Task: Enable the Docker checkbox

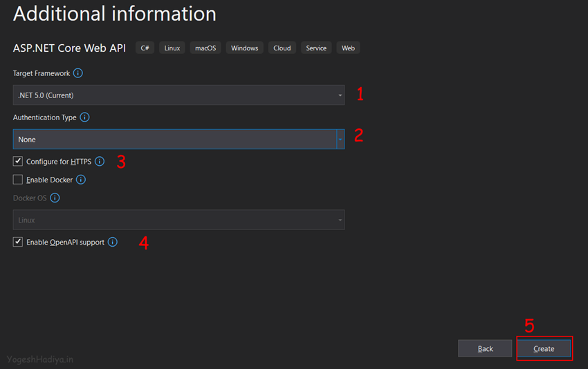Action: (18, 180)
